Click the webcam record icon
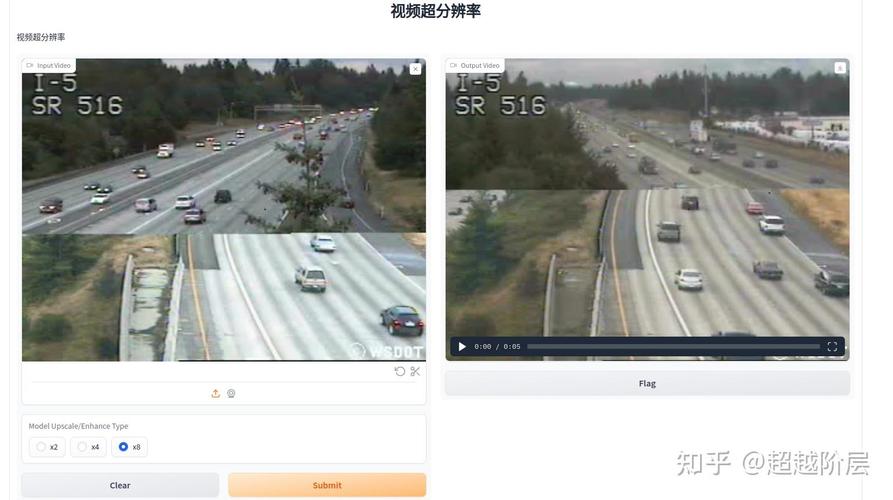 (x=231, y=393)
